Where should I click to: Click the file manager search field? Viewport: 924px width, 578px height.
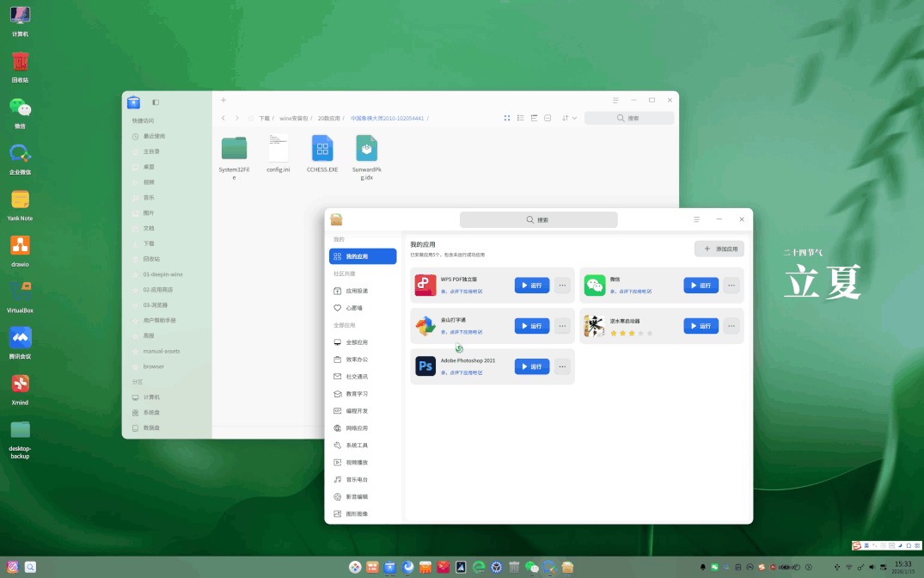pyautogui.click(x=629, y=119)
